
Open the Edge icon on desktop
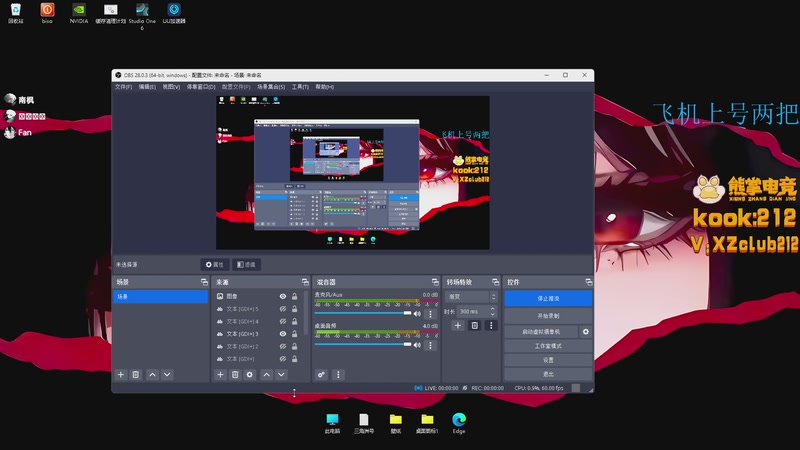click(459, 423)
